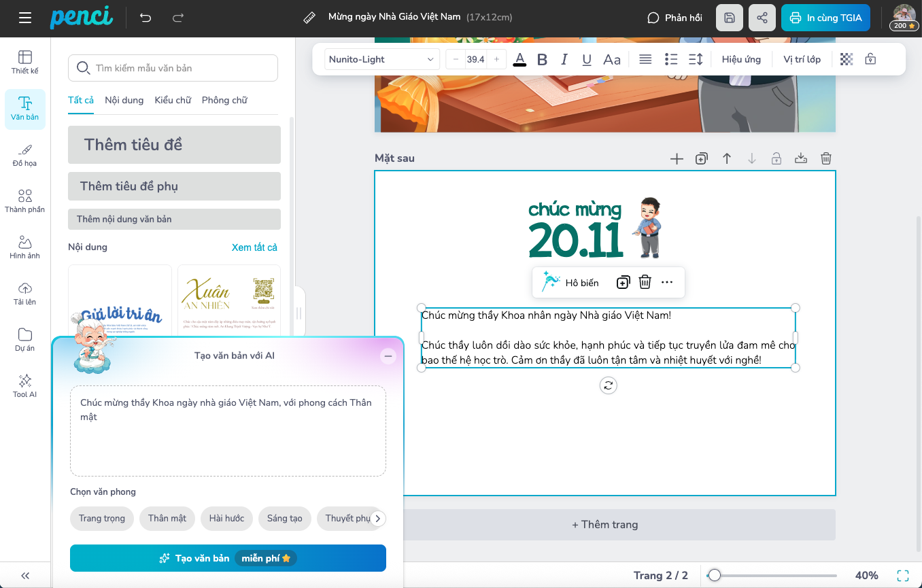
Task: Switch to the Kiểu chữ tab
Action: [x=173, y=100]
